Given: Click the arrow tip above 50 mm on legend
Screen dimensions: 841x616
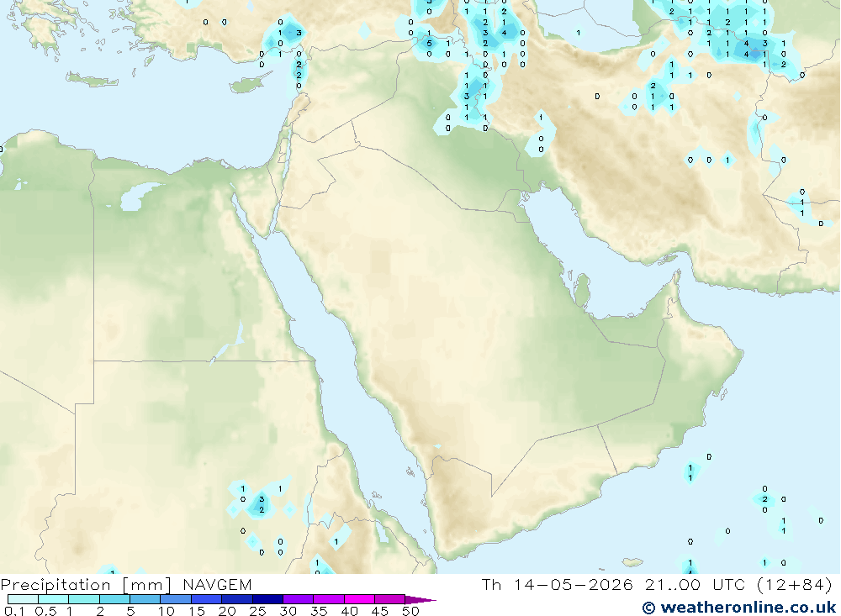Looking at the screenshot, I should (x=420, y=599).
